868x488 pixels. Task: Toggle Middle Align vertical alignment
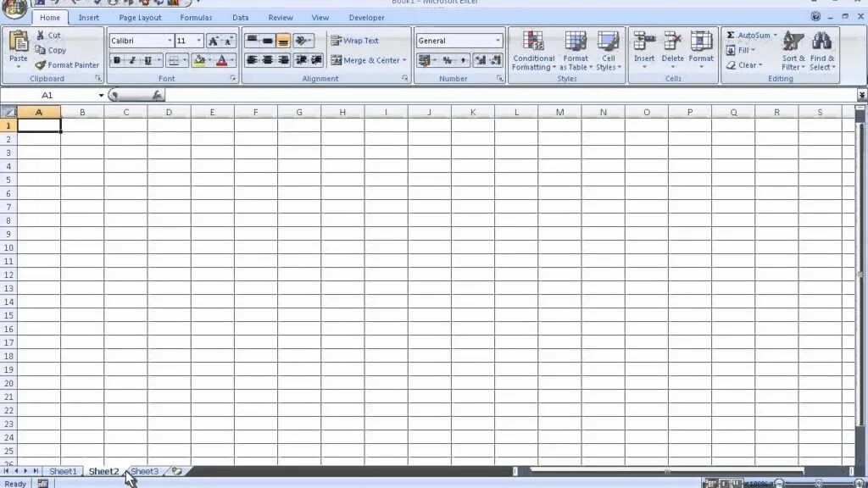click(x=267, y=41)
